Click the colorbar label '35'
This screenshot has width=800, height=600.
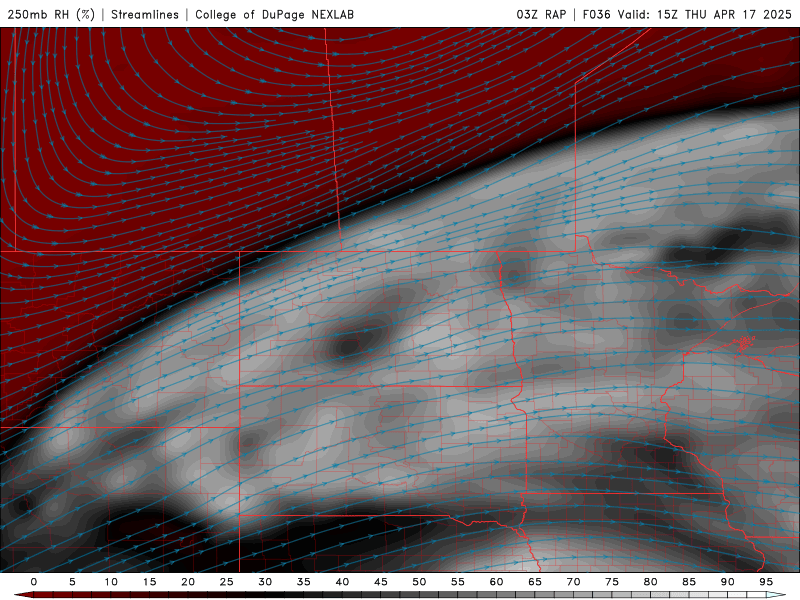304,582
